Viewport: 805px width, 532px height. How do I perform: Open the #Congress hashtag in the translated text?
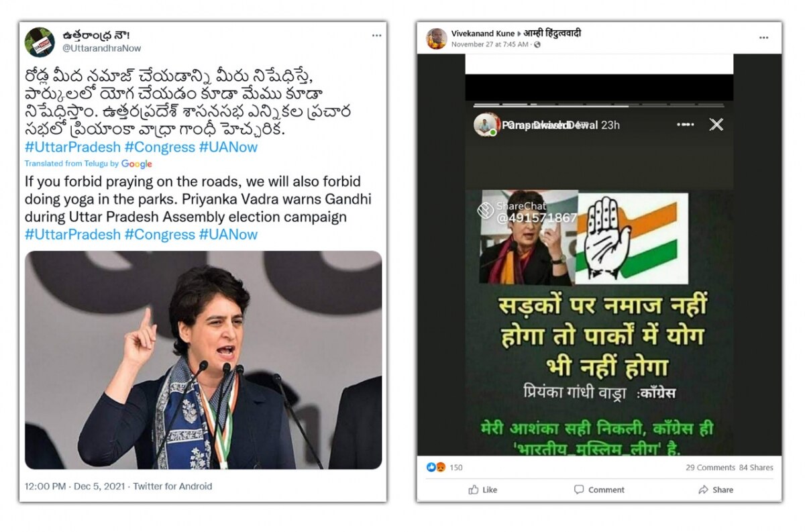(x=160, y=234)
